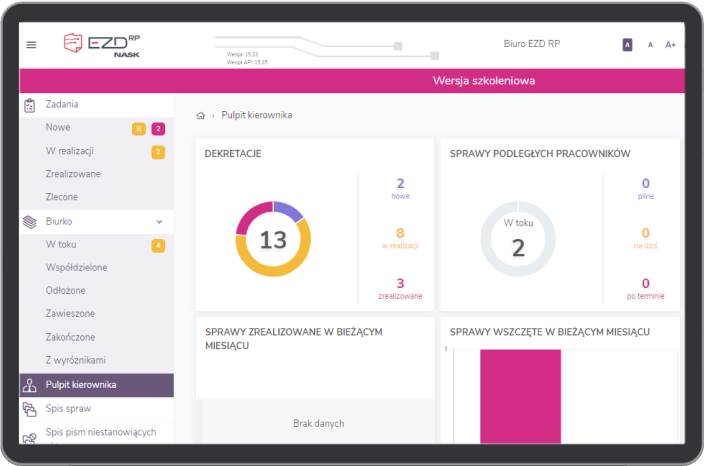
Task: Open W realizacji tasks list
Action: (x=69, y=151)
